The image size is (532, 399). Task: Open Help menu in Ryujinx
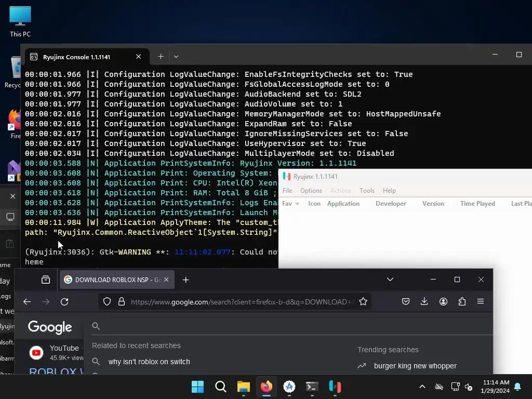pyautogui.click(x=389, y=191)
